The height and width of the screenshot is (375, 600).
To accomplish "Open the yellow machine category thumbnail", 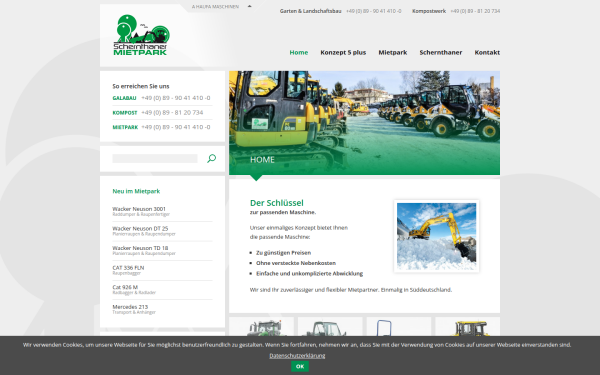I will (468, 326).
